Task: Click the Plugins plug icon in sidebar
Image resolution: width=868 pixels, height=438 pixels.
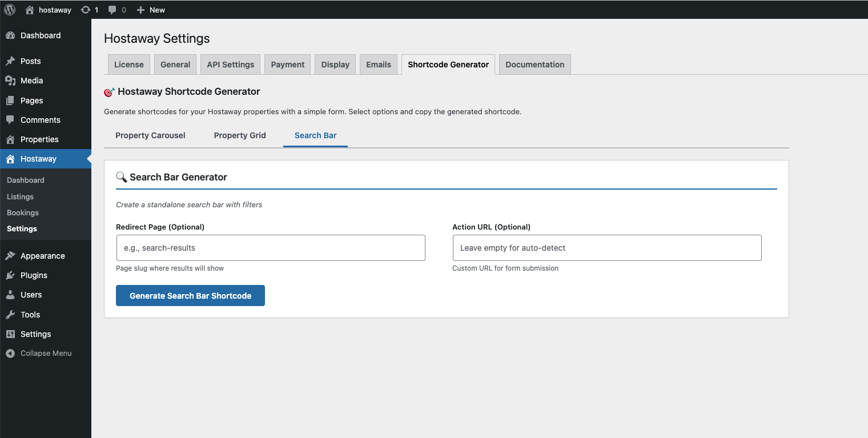Action: coord(11,275)
